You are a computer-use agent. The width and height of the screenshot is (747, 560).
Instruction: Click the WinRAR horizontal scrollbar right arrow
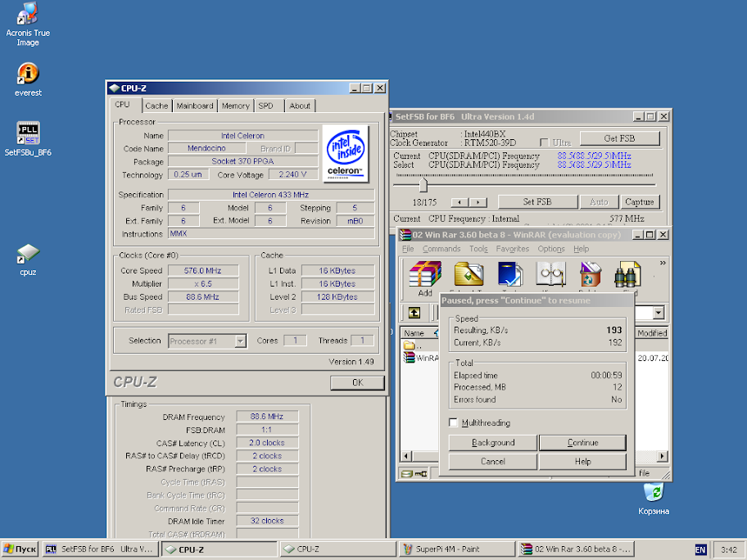coord(662,456)
